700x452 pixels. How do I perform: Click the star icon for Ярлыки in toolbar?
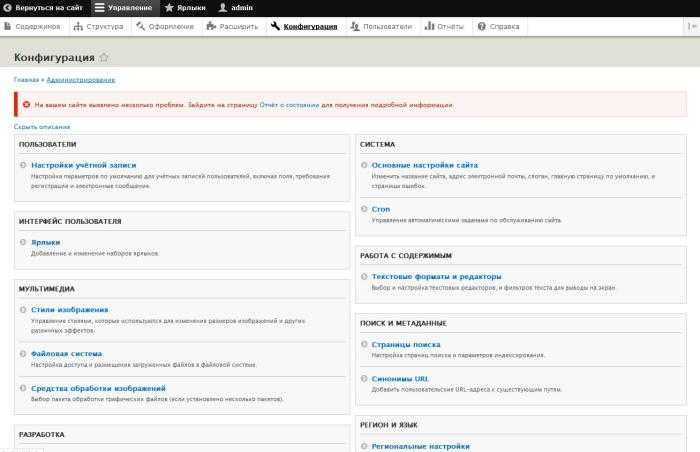(169, 7)
